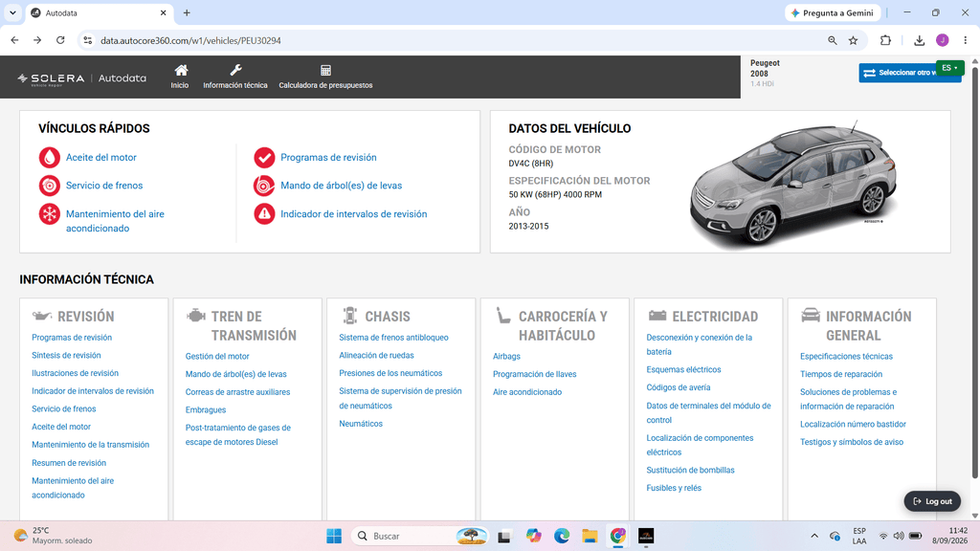The image size is (980, 551).
Task: Launch Microsoft Edge from taskbar
Action: [x=561, y=536]
